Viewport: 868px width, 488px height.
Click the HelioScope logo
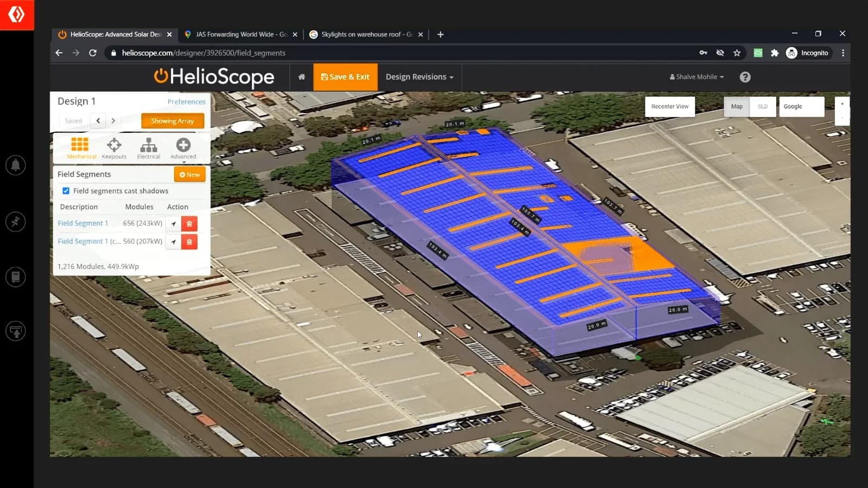[214, 77]
